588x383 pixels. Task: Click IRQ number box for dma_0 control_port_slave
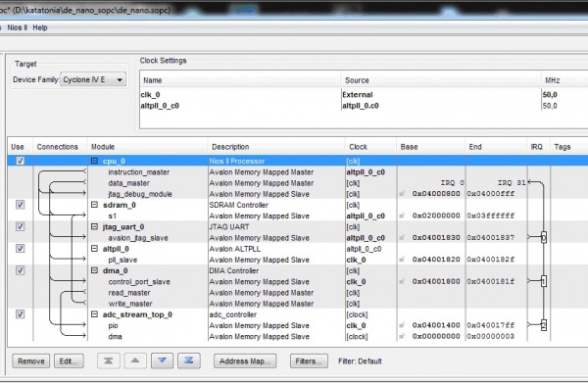(x=544, y=281)
